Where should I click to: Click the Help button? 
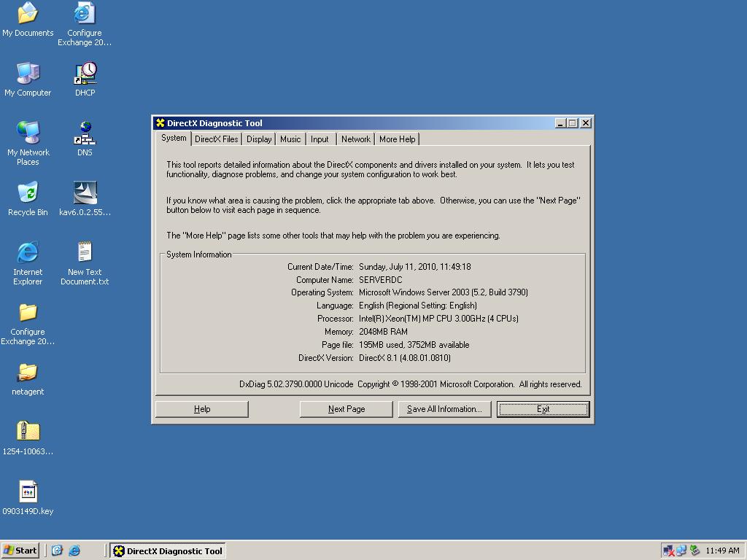pos(202,409)
